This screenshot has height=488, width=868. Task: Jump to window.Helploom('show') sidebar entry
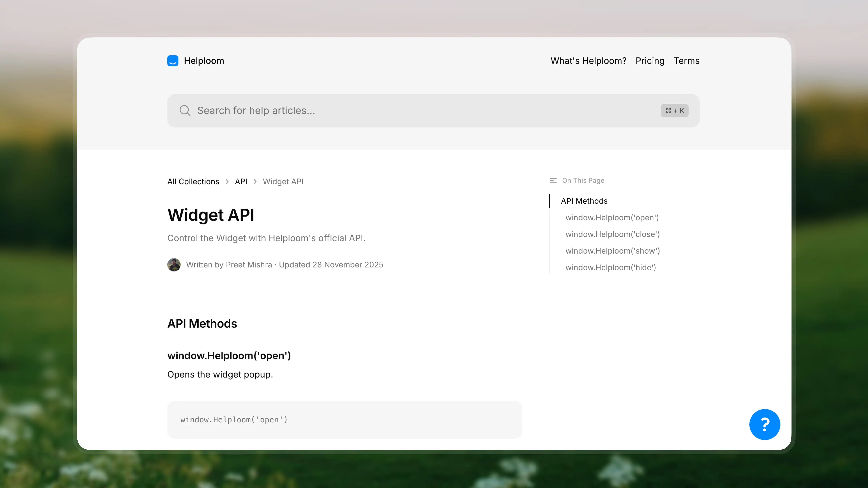tap(612, 251)
